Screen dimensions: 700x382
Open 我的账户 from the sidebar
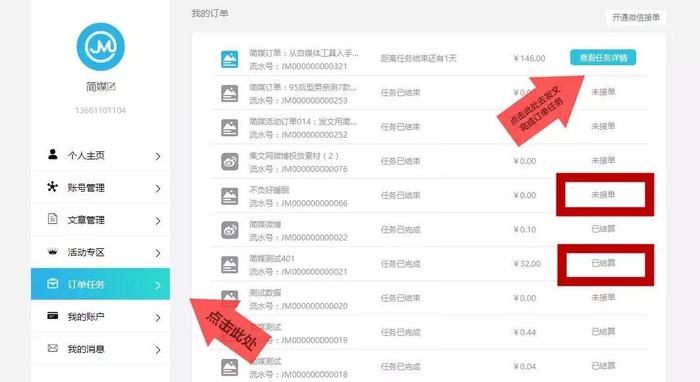coord(100,316)
